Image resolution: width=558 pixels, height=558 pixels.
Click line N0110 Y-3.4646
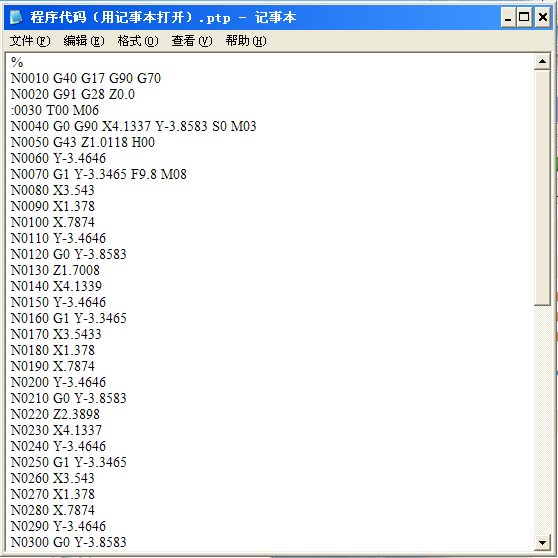(58, 238)
